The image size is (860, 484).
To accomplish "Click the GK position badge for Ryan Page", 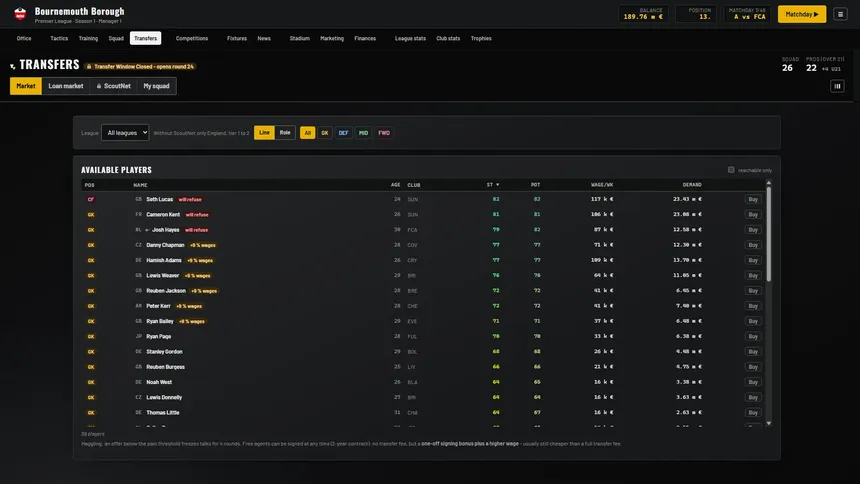I will 91,336.
